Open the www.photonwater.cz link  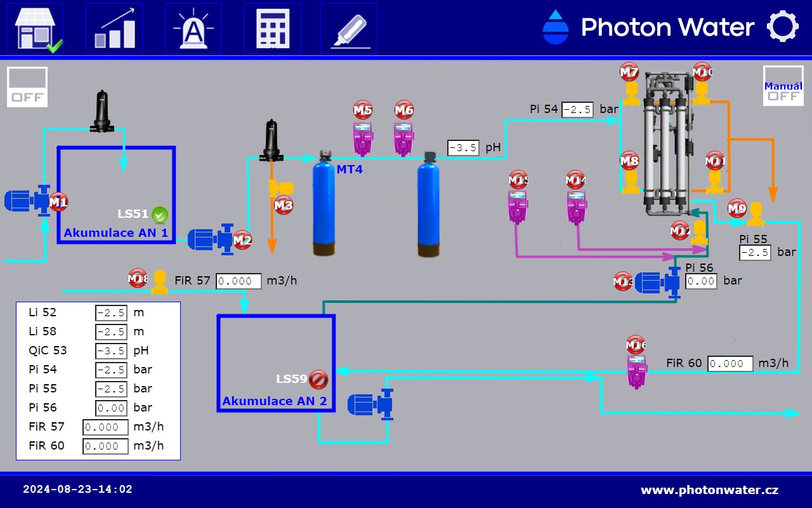[x=709, y=490]
